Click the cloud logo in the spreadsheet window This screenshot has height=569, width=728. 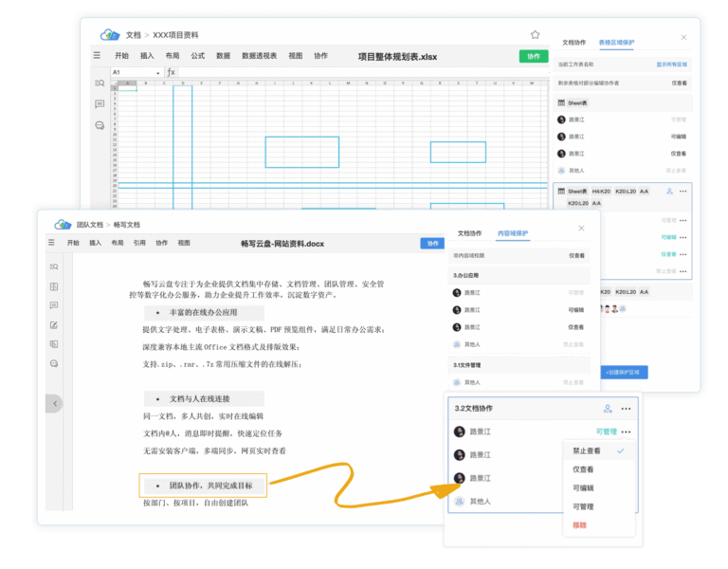click(x=110, y=35)
